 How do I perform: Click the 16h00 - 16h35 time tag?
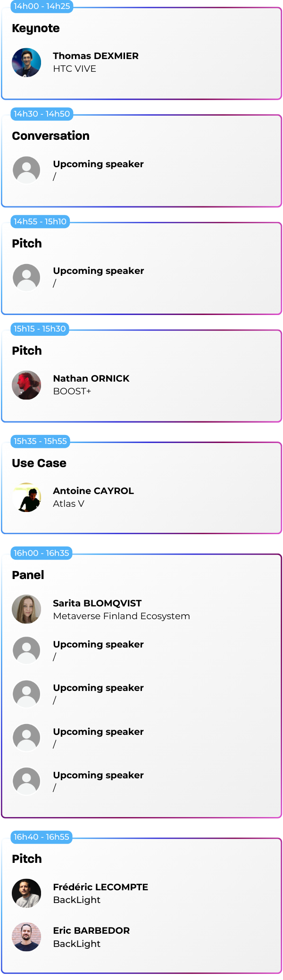(x=41, y=553)
